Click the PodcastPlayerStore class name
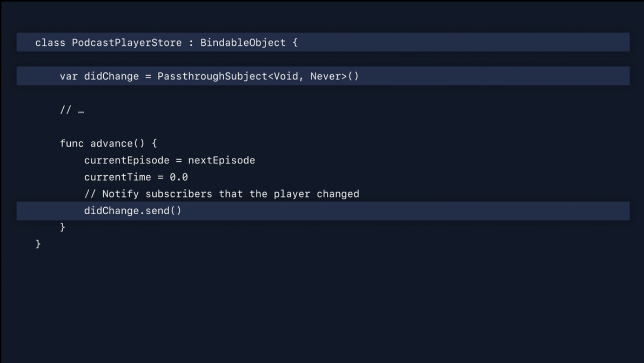The width and height of the screenshot is (644, 363). click(126, 43)
